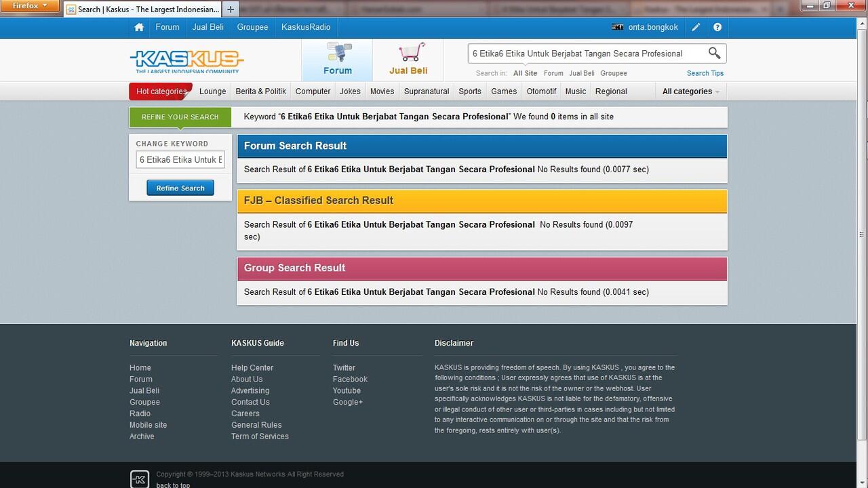Open the Movies category
This screenshot has width=868, height=488.
pos(382,91)
